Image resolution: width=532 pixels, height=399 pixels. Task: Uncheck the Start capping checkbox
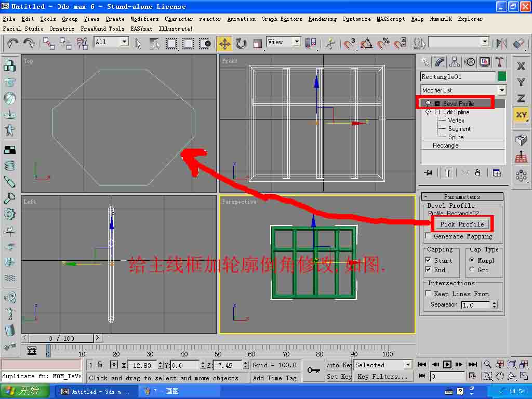point(429,260)
